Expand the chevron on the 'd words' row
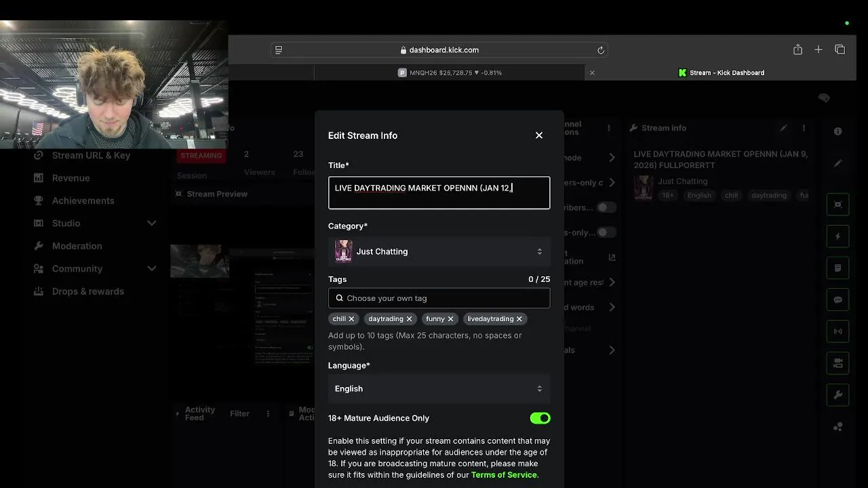The image size is (868, 488). click(x=612, y=307)
